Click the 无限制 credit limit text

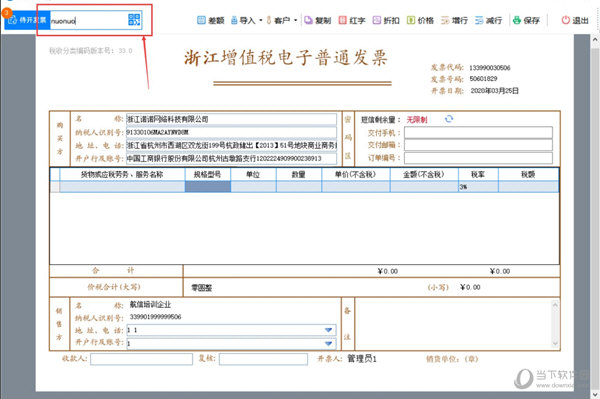click(417, 120)
